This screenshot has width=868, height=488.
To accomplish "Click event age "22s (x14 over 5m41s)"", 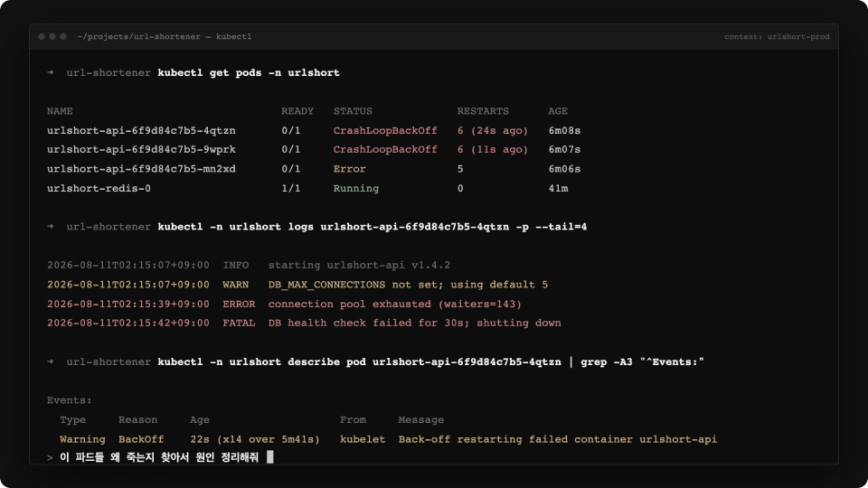I will coord(255,439).
